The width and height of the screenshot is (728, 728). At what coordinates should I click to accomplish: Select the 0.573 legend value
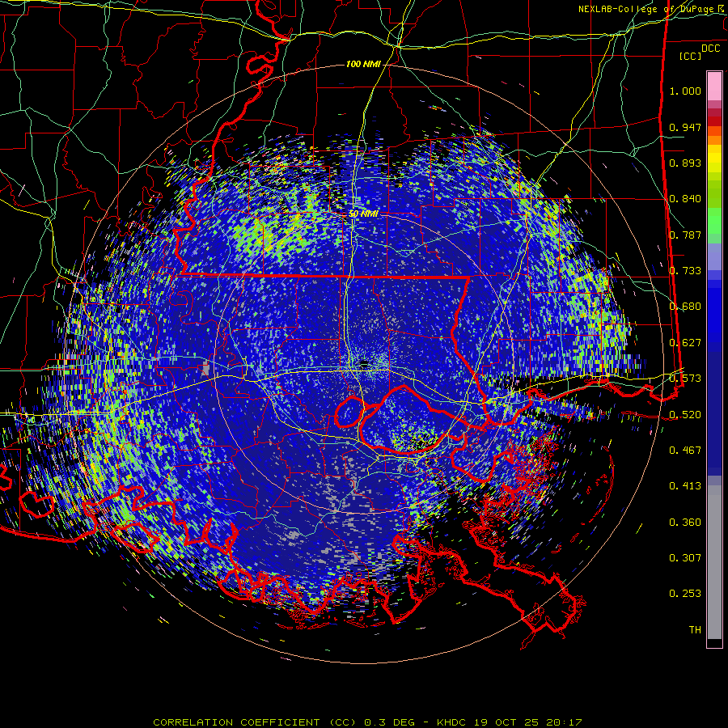point(685,379)
